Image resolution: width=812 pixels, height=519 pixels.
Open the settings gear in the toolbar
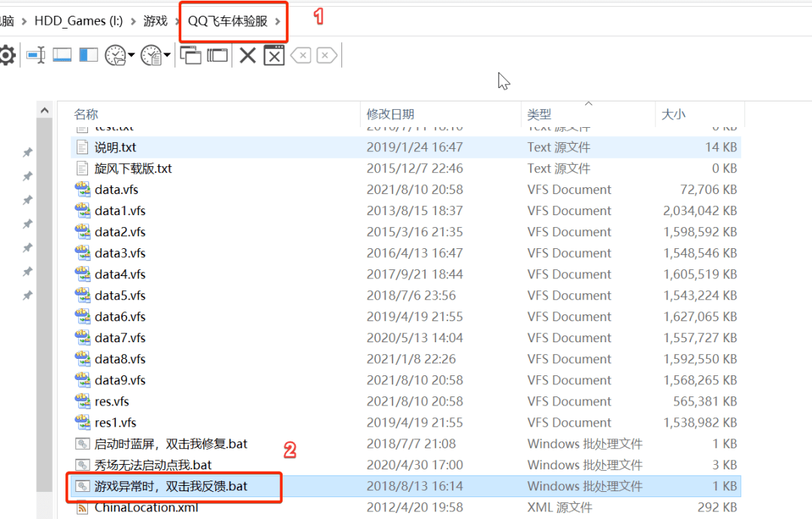(8, 55)
